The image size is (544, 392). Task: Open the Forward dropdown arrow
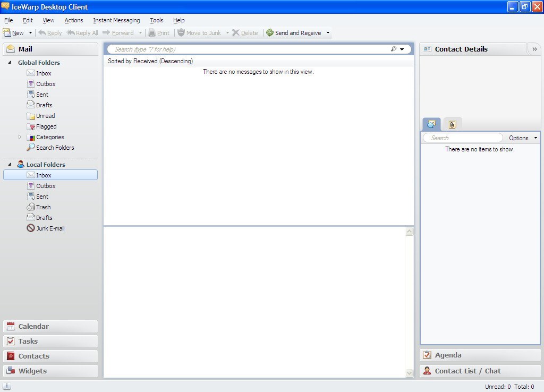(140, 33)
